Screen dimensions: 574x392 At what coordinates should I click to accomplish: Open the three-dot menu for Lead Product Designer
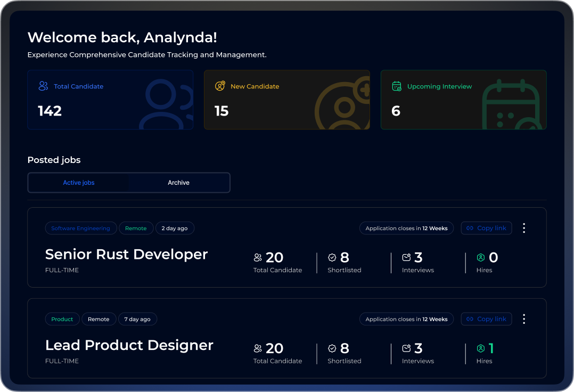coord(524,319)
